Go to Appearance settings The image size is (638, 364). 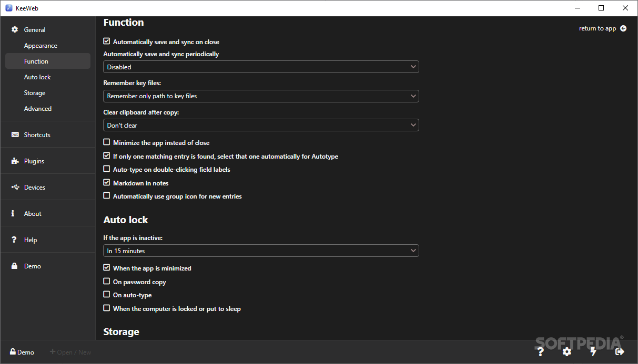pyautogui.click(x=48, y=46)
